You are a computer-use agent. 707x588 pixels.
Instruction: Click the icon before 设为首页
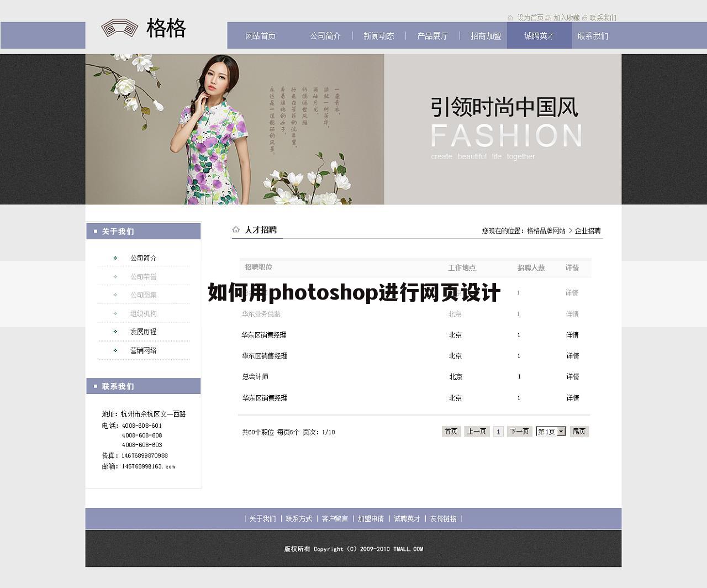pos(510,18)
